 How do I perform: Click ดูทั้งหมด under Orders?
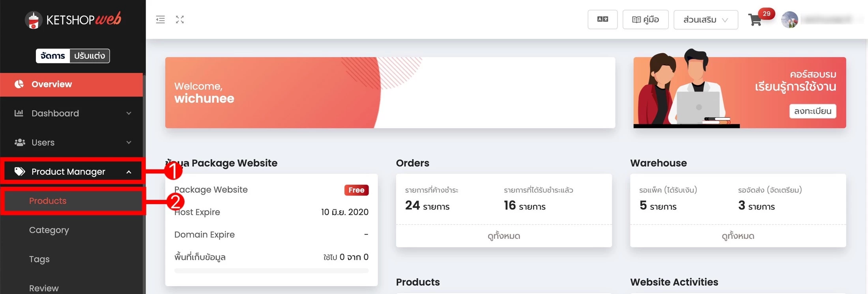[504, 236]
